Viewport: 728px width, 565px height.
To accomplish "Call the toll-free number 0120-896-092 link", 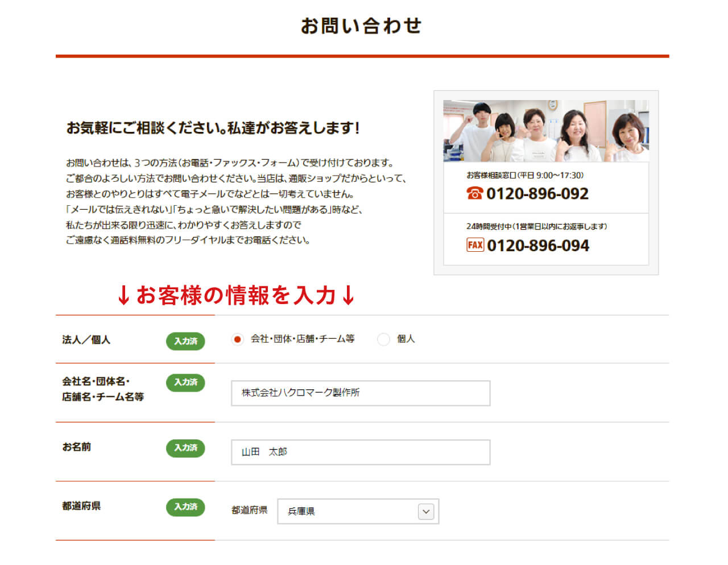I will (x=538, y=194).
